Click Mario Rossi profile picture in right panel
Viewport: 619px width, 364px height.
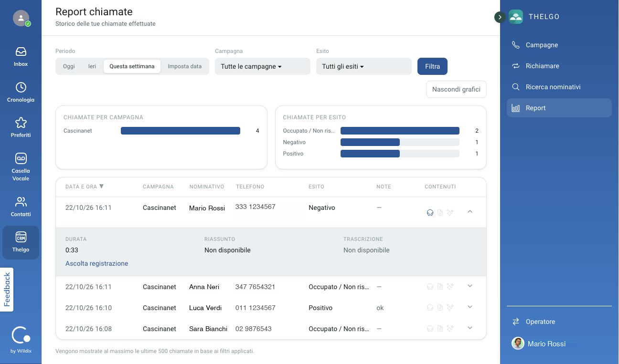518,343
